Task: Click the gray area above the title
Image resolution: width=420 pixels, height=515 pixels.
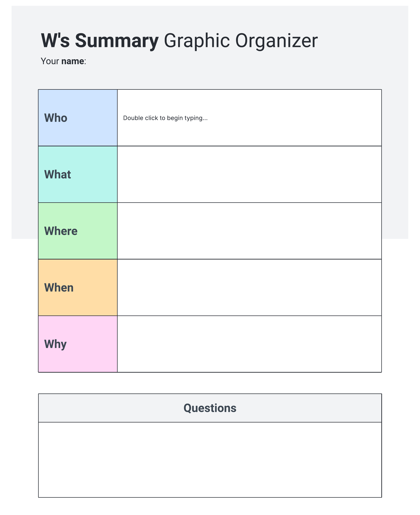Action: click(x=210, y=17)
